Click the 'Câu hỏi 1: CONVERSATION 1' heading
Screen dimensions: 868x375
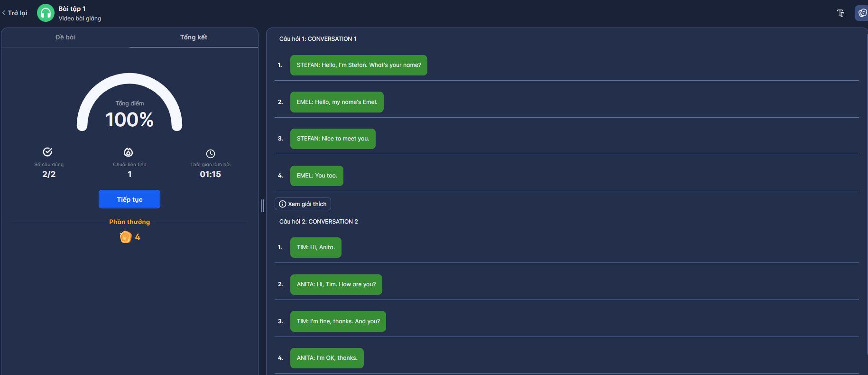(318, 39)
